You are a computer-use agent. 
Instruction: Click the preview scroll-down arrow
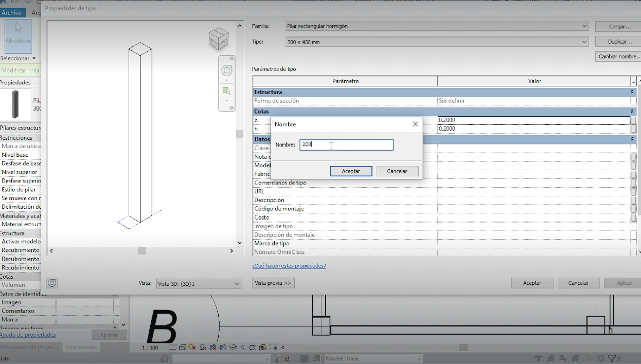tap(239, 243)
